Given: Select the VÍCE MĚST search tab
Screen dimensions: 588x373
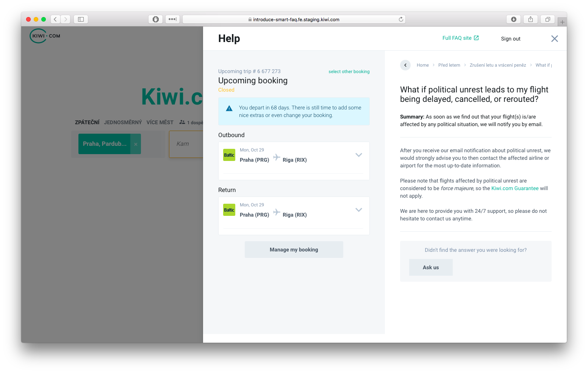Looking at the screenshot, I should tap(160, 122).
